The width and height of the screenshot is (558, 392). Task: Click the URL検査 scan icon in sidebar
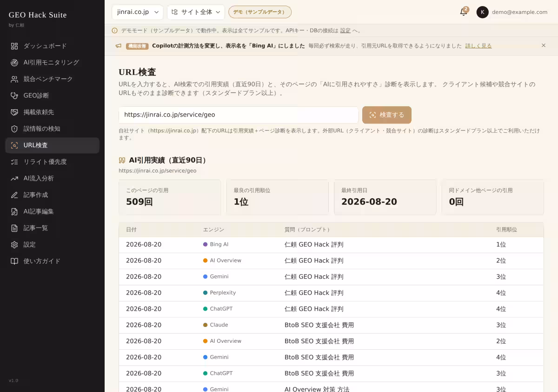(x=14, y=145)
